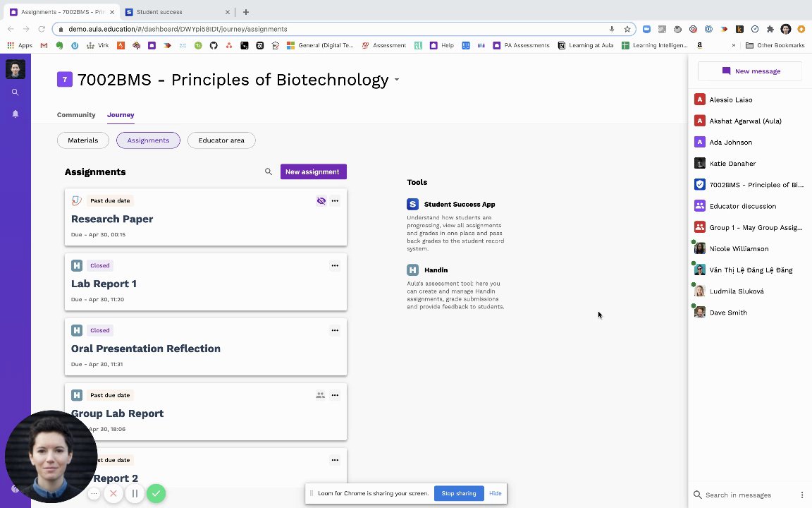
Task: Switch to the Community tab
Action: 76,114
